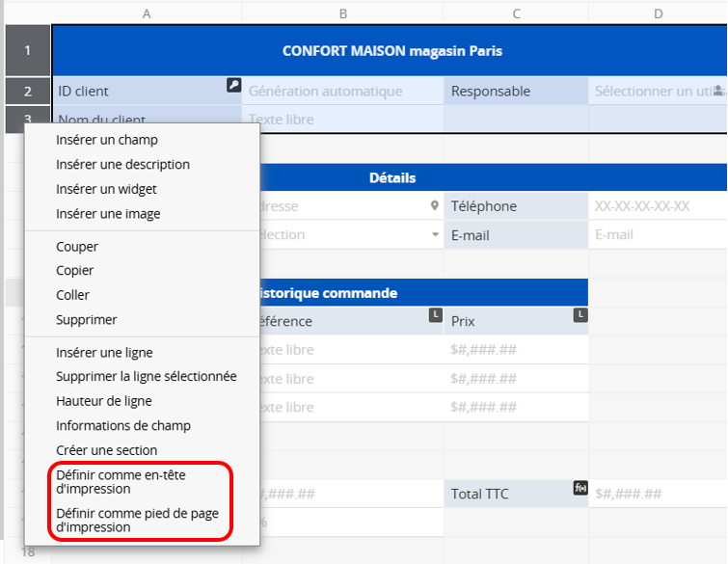Screen dimensions: 728x564
Task: Select 'Créer une section' menu item
Action: click(x=106, y=450)
